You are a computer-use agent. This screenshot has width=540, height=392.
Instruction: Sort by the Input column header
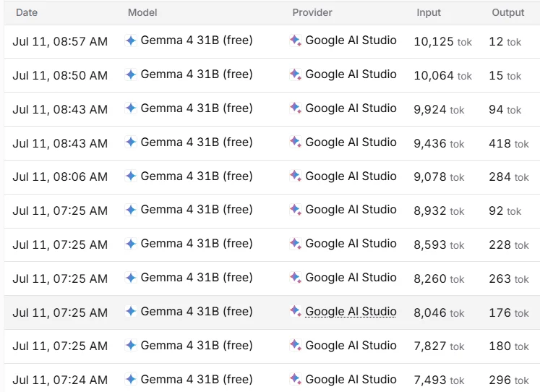pyautogui.click(x=429, y=13)
